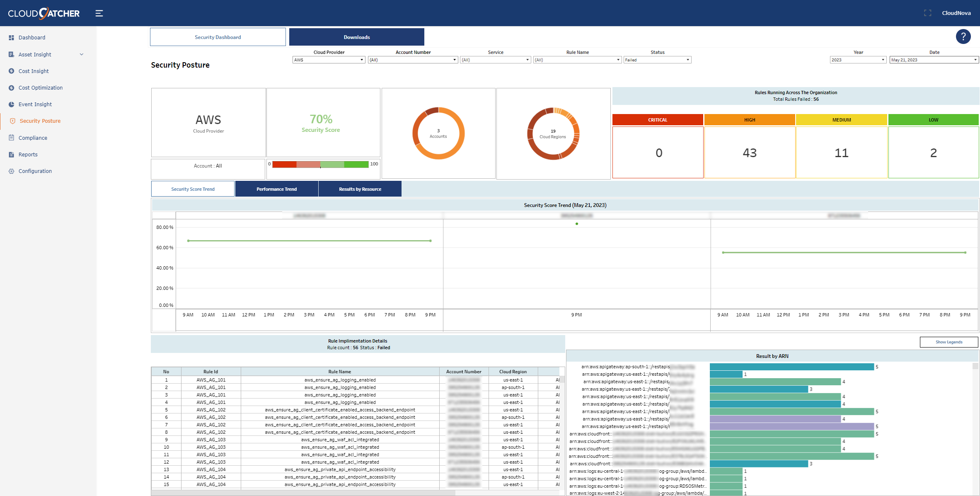Click the fullscreen icon in header
The image size is (980, 496).
point(927,13)
